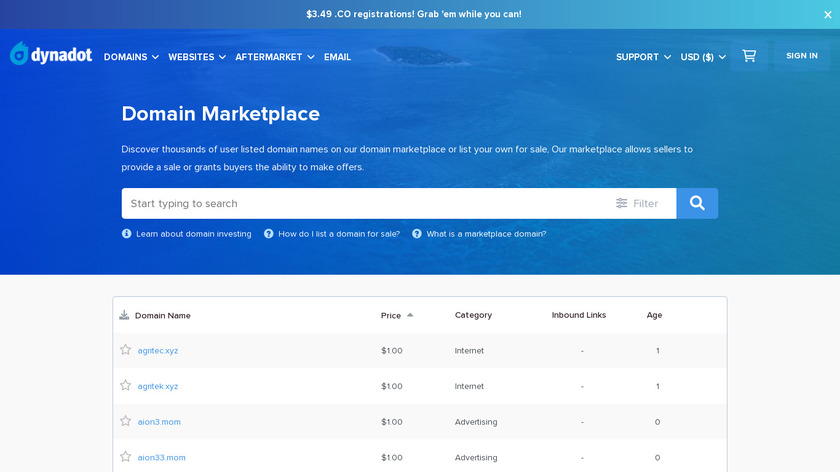The height and width of the screenshot is (472, 840).
Task: Click the download list icon in table header
Action: tap(124, 315)
